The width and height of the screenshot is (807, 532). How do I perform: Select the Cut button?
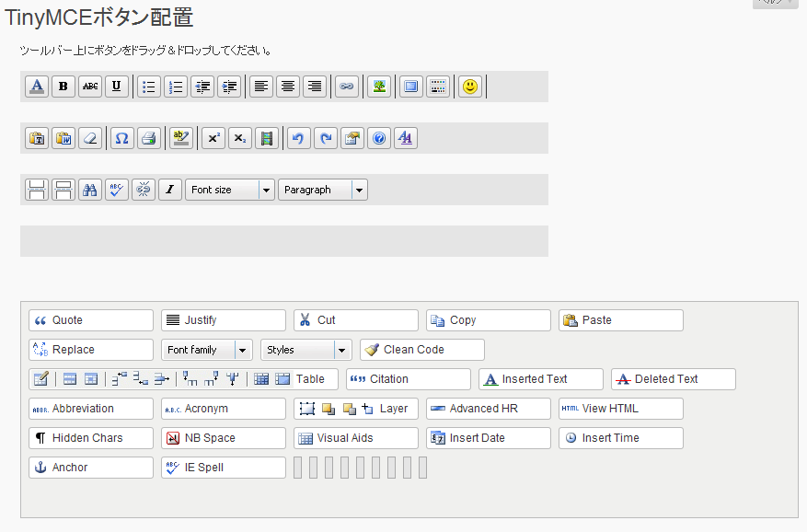[356, 320]
